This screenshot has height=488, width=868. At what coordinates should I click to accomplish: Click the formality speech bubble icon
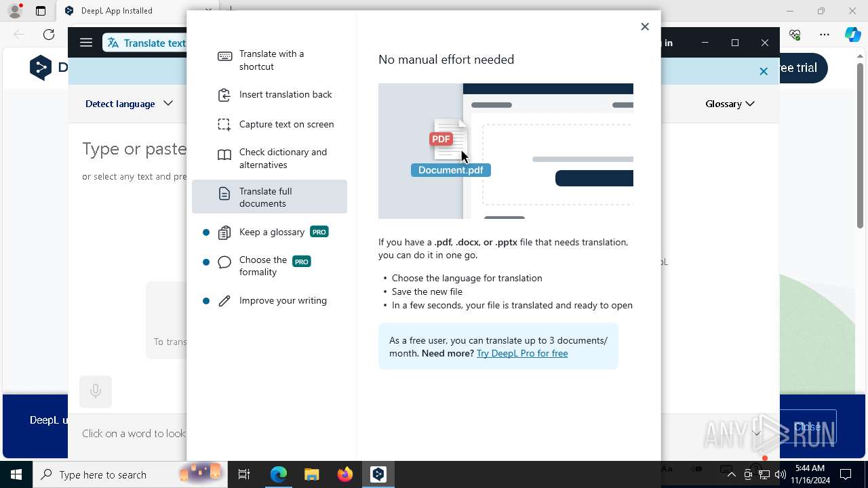224,263
